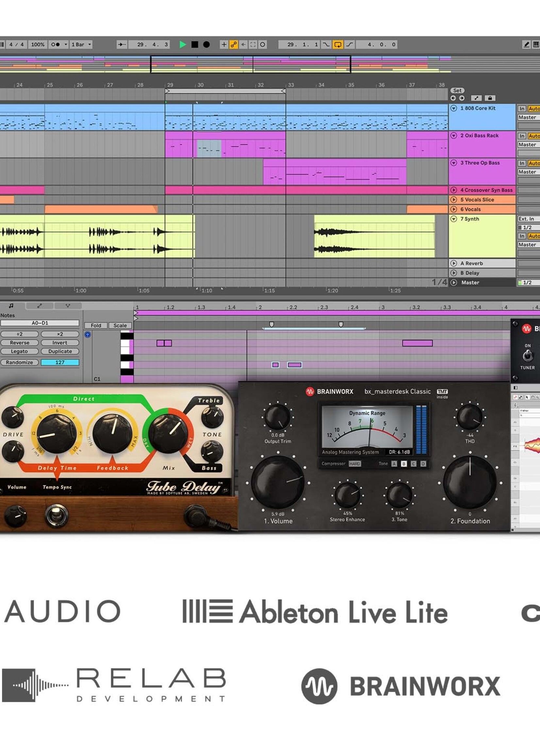
Task: Toggle the yellow Loop switch
Action: coord(338,44)
